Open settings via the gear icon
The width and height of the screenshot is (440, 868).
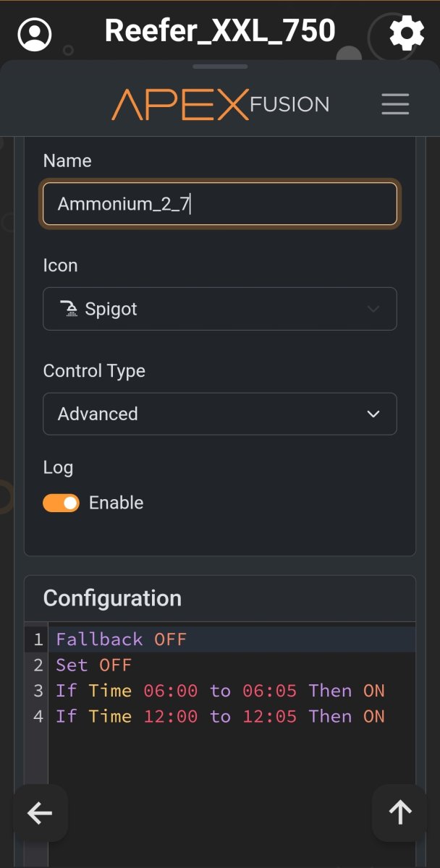pos(407,33)
